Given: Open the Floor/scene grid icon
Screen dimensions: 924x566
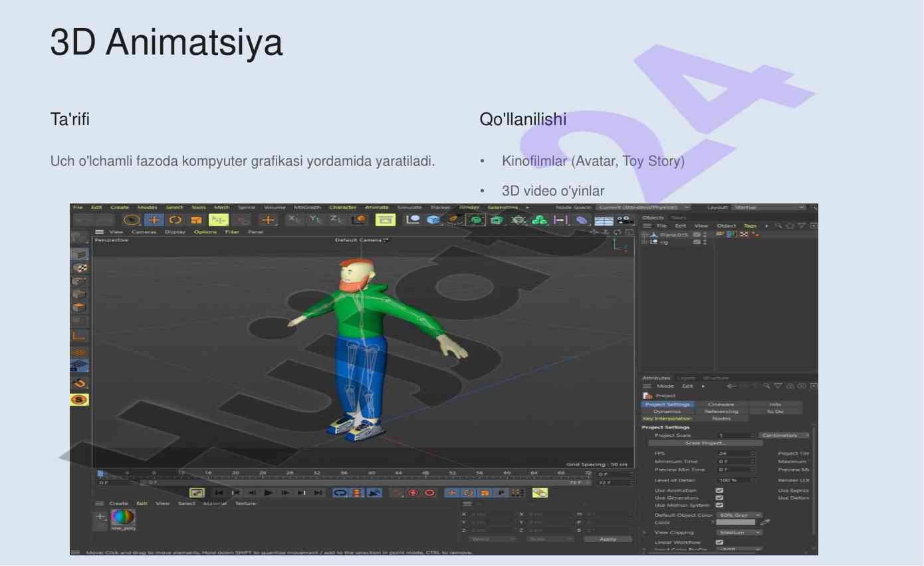Looking at the screenshot, I should pos(604,220).
